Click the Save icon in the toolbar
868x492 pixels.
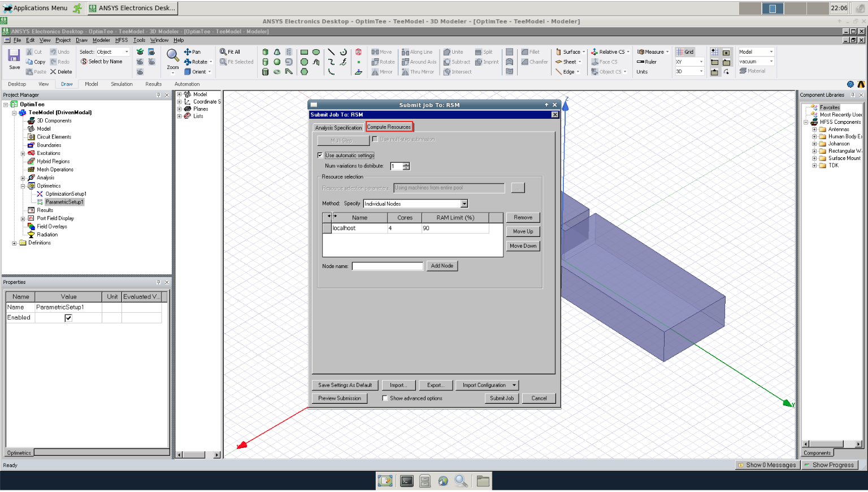tap(14, 55)
